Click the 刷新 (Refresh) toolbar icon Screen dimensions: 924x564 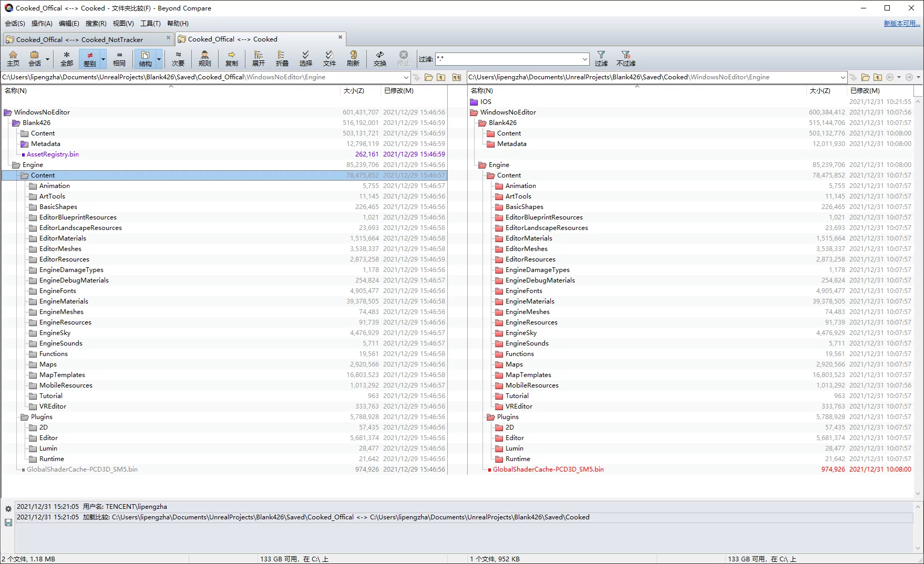[353, 58]
